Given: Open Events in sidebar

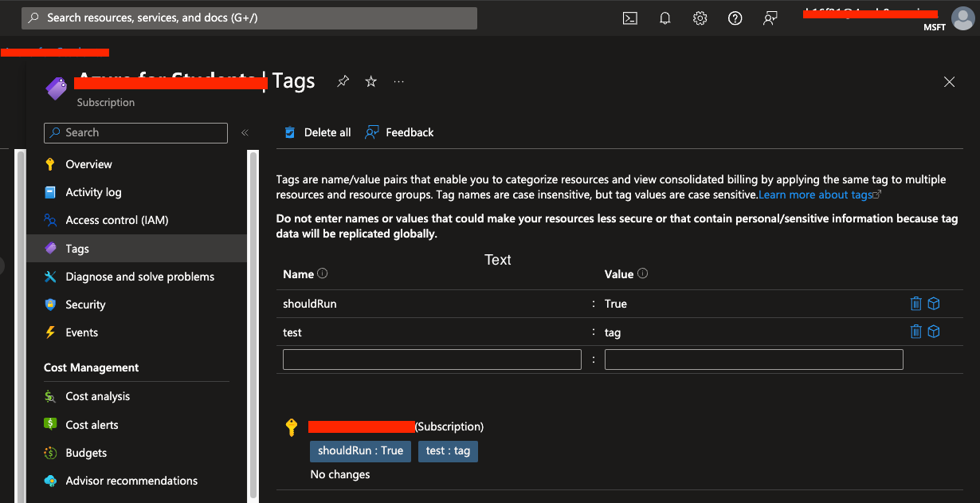Looking at the screenshot, I should tap(82, 332).
